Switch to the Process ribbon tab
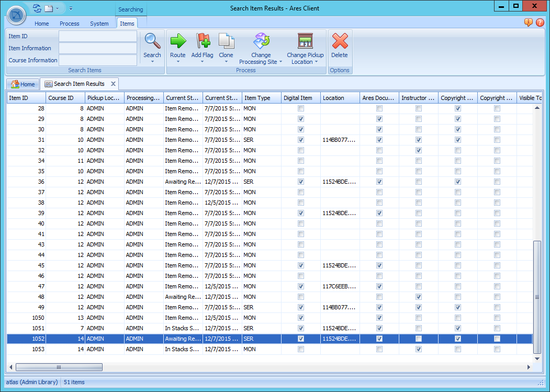Screen dimensions: 550x392 click(x=69, y=24)
